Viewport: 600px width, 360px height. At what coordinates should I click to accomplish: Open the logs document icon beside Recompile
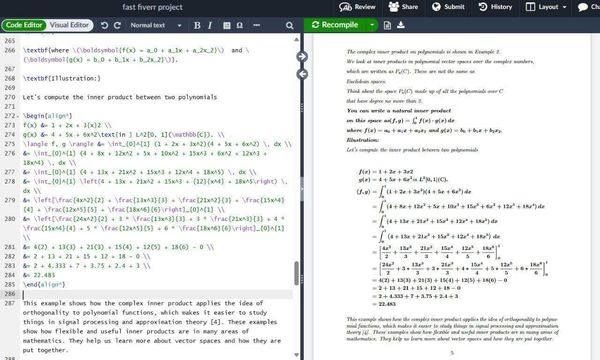387,25
